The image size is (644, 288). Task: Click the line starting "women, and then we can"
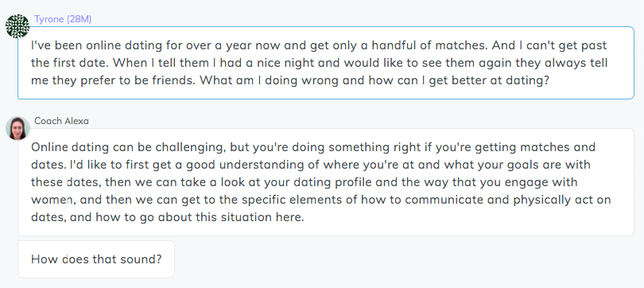pyautogui.click(x=321, y=200)
